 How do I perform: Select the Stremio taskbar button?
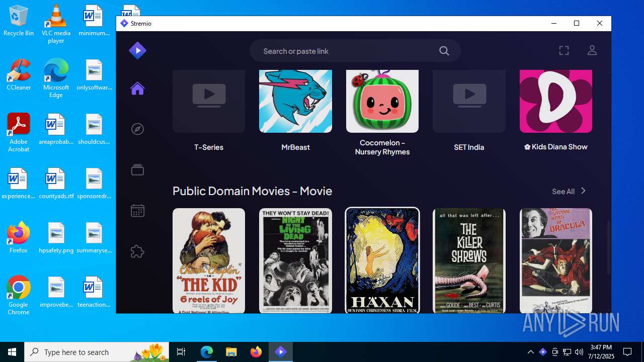(x=280, y=352)
